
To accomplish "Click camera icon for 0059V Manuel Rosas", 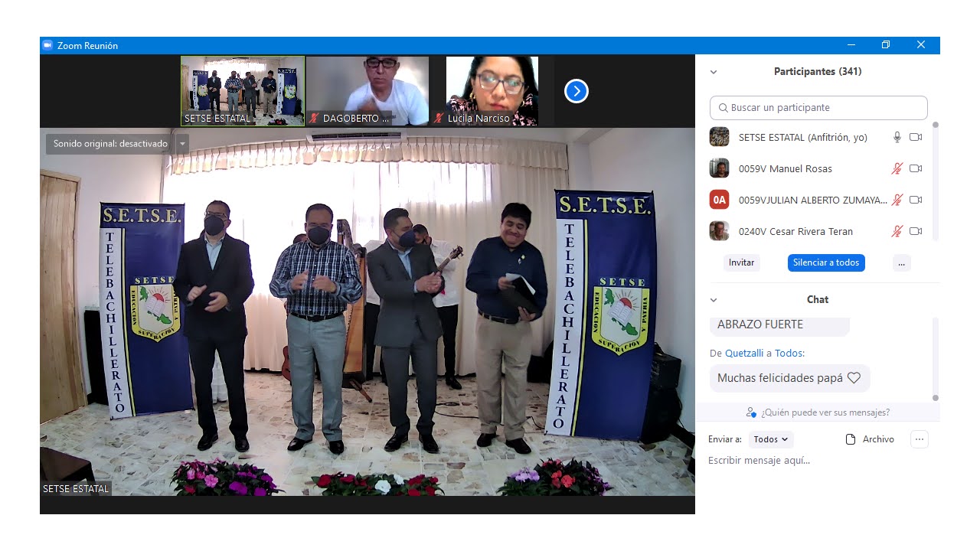I will click(916, 168).
